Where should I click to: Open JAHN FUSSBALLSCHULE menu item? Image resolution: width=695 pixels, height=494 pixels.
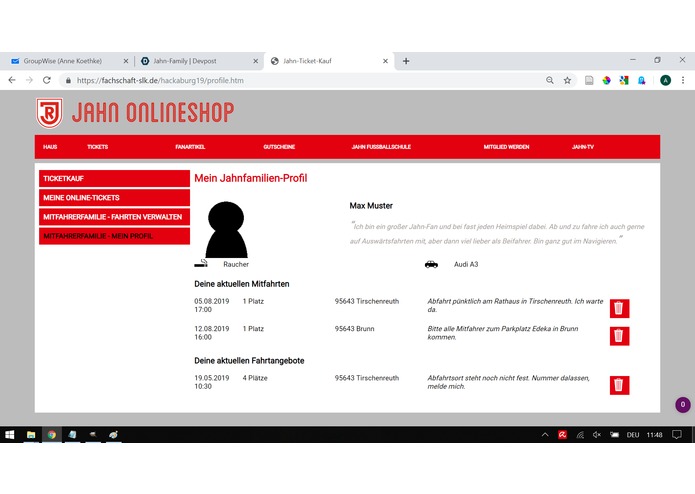point(381,147)
